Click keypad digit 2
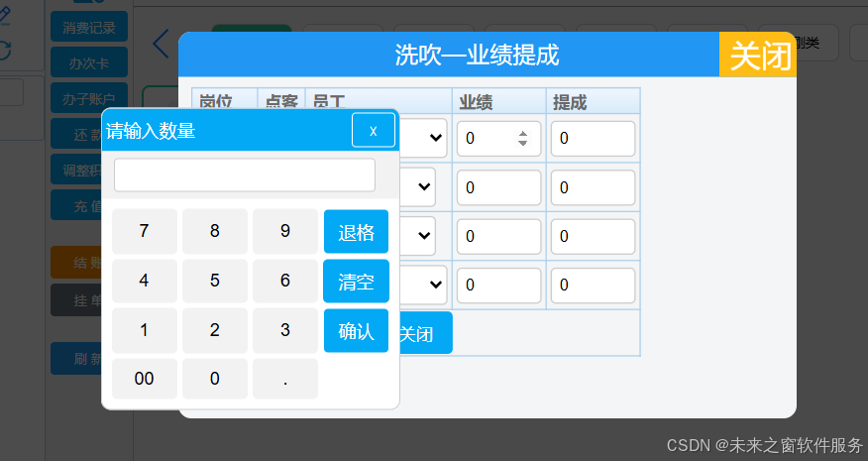868x461 pixels. 215,330
